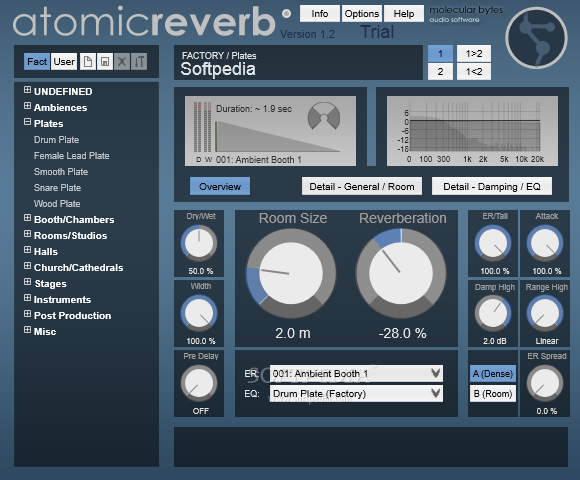This screenshot has height=480, width=580.
Task: Select the Smooth Plate preset
Action: (61, 172)
